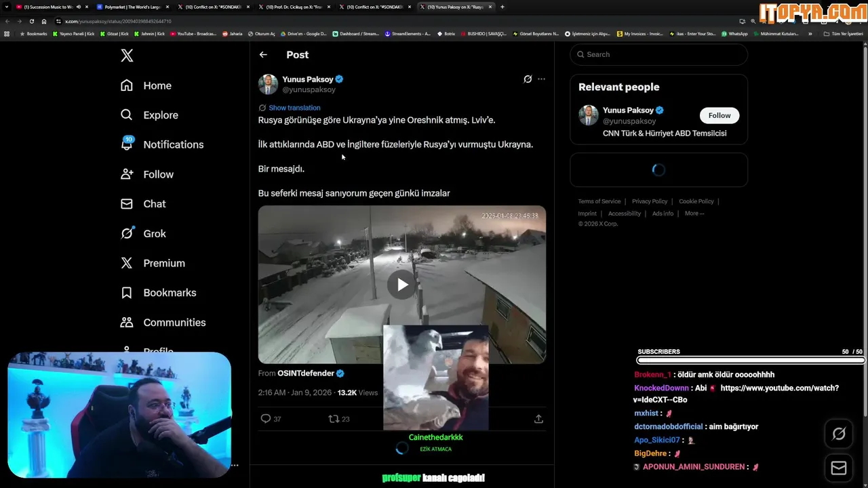
Task: Click Show translation on the post
Action: click(x=294, y=108)
